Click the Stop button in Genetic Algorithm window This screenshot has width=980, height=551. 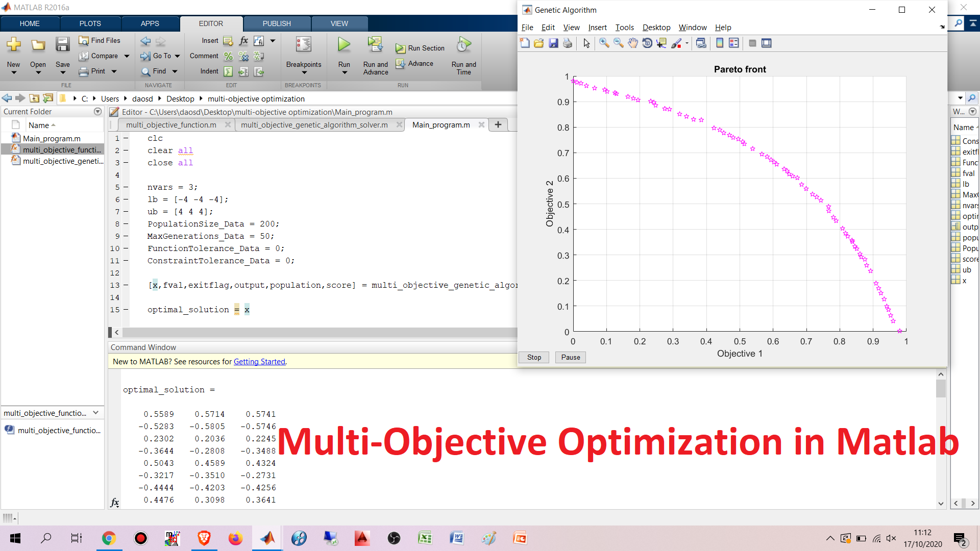pyautogui.click(x=534, y=357)
